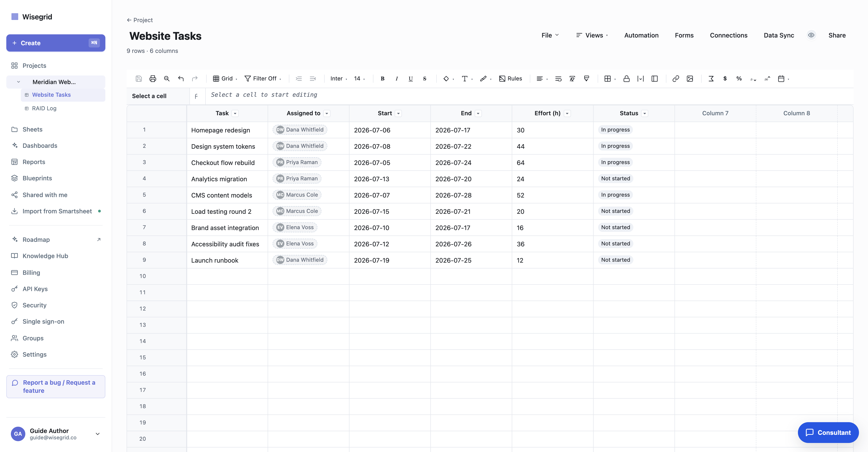Toggle italic formatting

click(x=397, y=78)
